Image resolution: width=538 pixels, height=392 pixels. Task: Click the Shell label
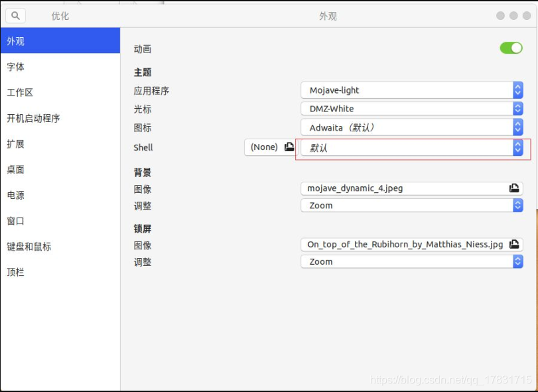143,147
